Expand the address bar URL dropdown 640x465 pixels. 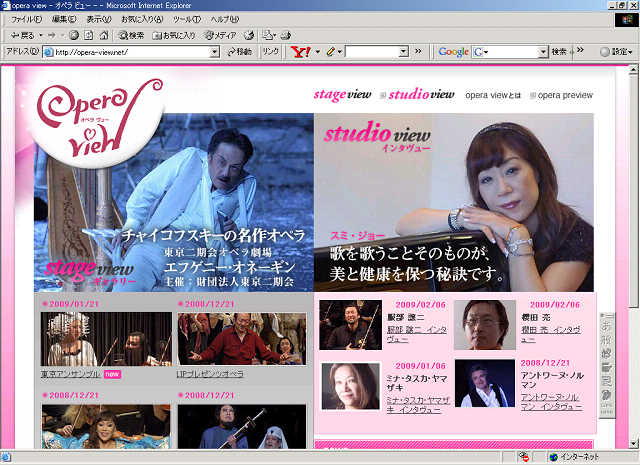point(214,52)
